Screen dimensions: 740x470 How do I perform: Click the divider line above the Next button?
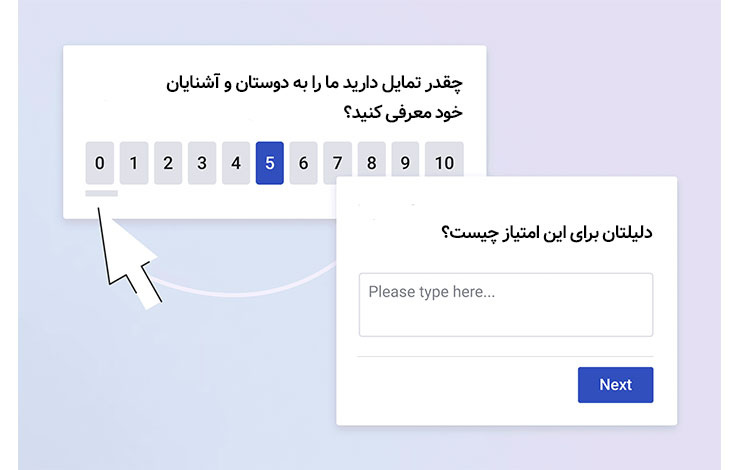(505, 356)
